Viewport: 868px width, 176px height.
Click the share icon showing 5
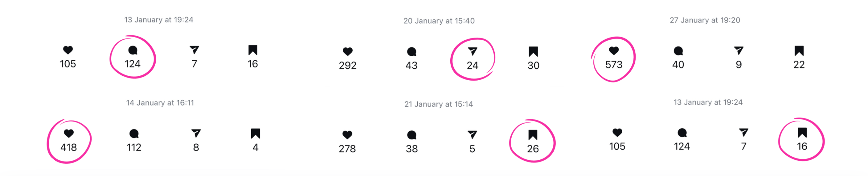472,135
